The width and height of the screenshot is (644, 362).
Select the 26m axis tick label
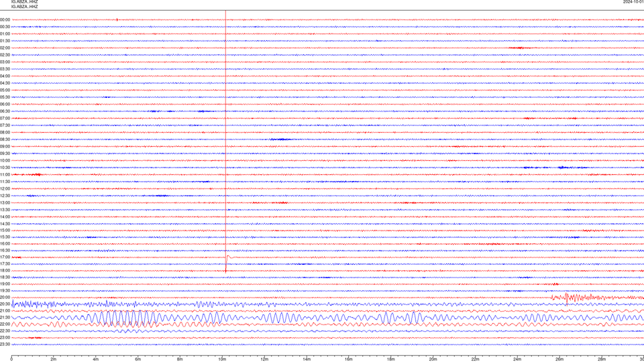[x=559, y=359]
